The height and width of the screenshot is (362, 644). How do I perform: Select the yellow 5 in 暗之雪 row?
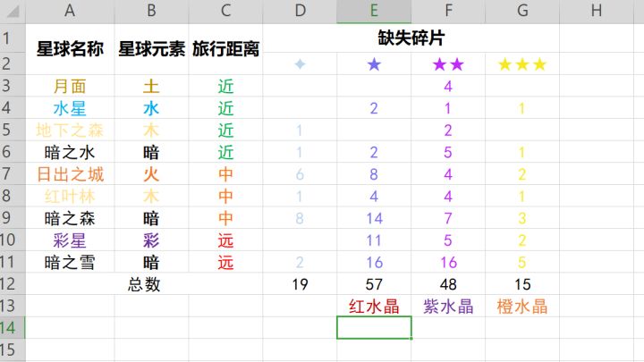click(x=522, y=262)
